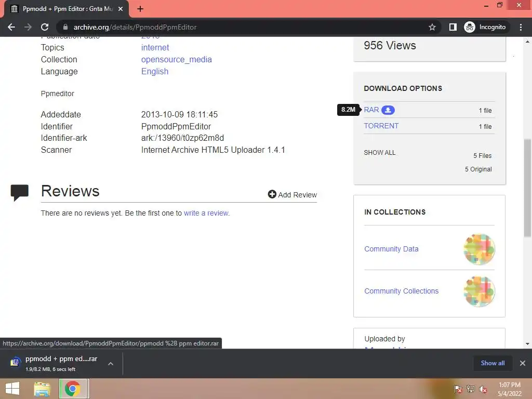
Task: Click Show all downloads
Action: [x=493, y=363]
